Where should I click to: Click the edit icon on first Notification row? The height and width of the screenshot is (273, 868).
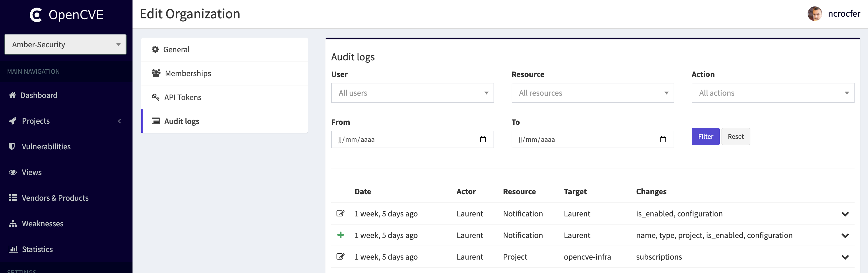[340, 213]
